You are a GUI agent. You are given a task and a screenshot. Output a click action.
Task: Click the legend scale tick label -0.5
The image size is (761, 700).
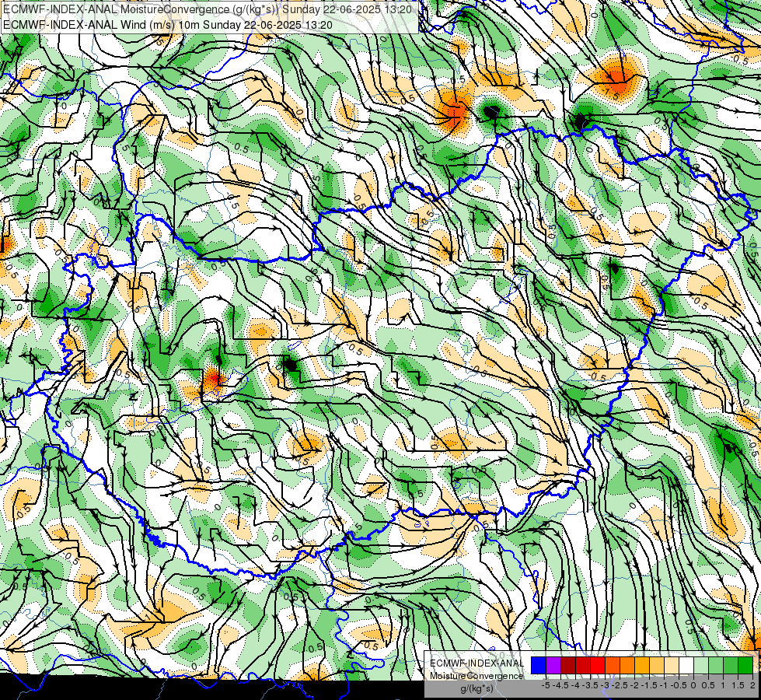tap(679, 685)
